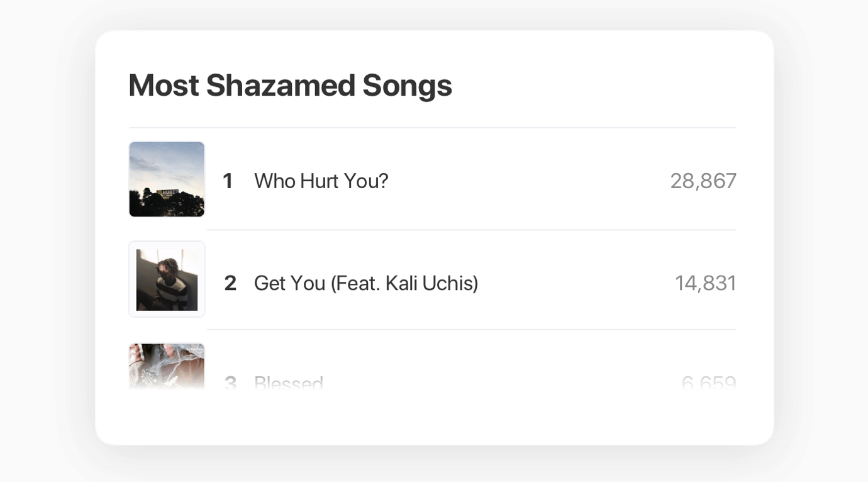Open the Who Hurt You? album artwork
Image resolution: width=868 pixels, height=482 pixels.
pos(167,179)
